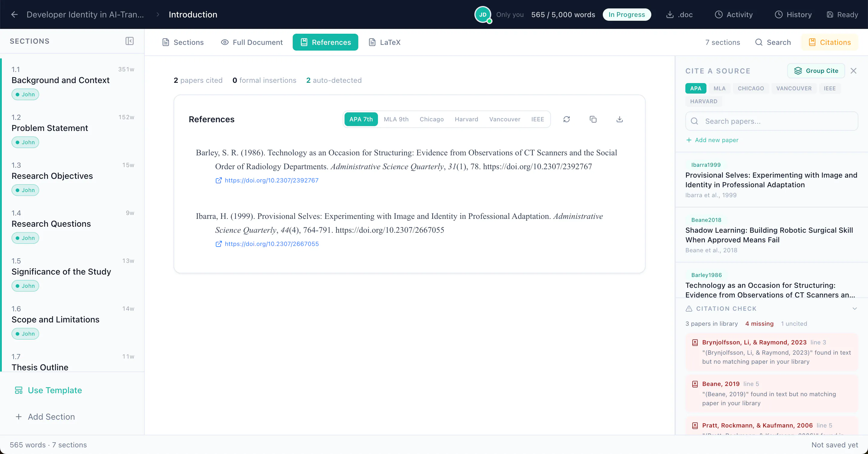Click the warning icon beside Citation Check
This screenshot has height=454, width=868.
689,309
